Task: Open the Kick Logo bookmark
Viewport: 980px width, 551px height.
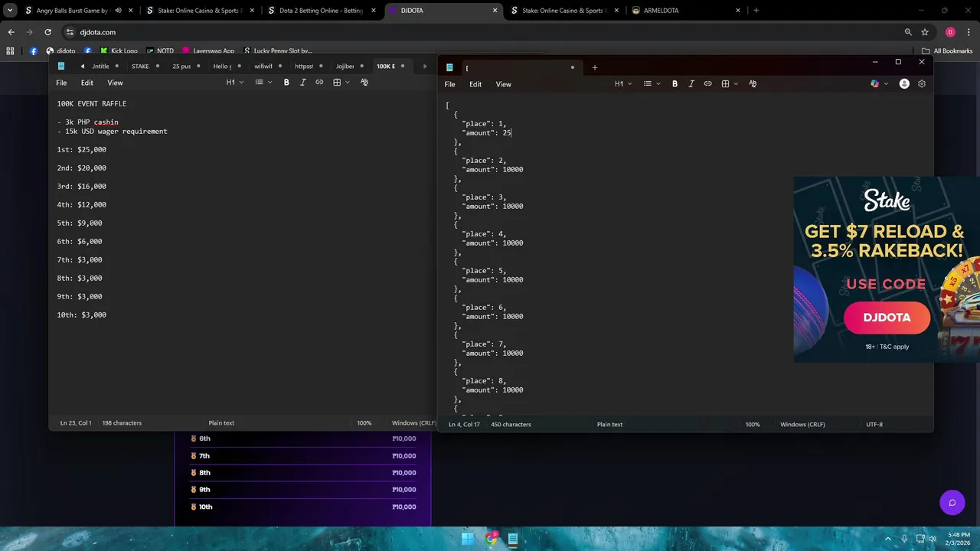Action: click(118, 51)
